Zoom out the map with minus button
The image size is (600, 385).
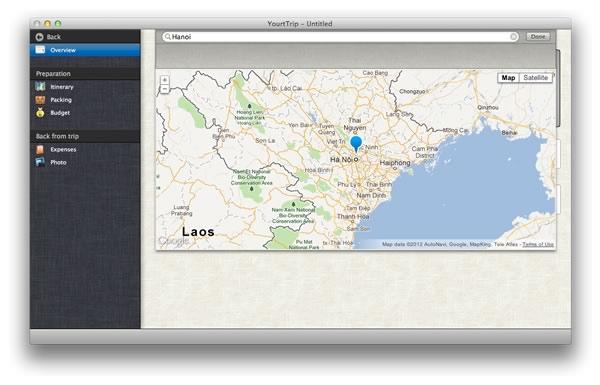(x=165, y=89)
